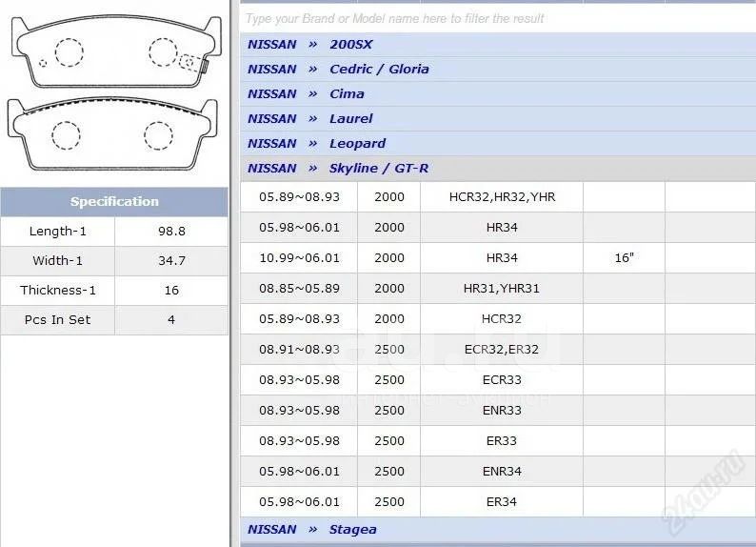Click the bottom brake pad diagram
The width and height of the screenshot is (756, 547).
pos(112,133)
